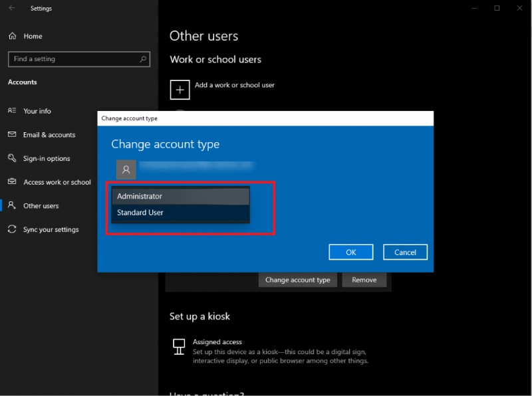Click the Email & accounts envelope icon

coord(11,135)
